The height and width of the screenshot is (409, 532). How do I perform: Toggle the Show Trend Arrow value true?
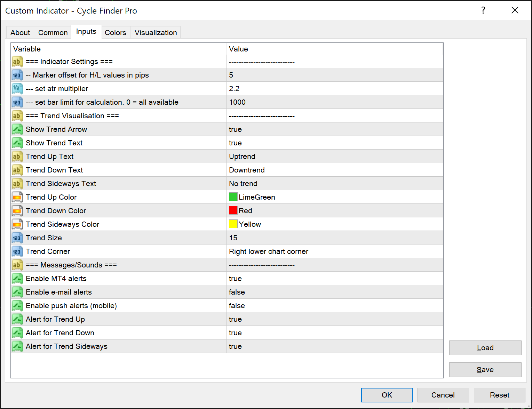335,129
